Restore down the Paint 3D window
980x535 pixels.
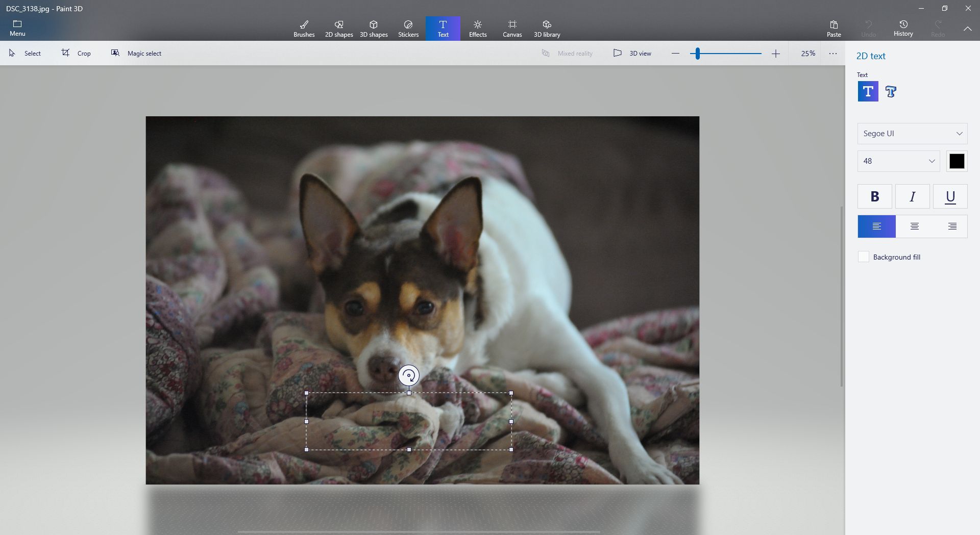944,8
